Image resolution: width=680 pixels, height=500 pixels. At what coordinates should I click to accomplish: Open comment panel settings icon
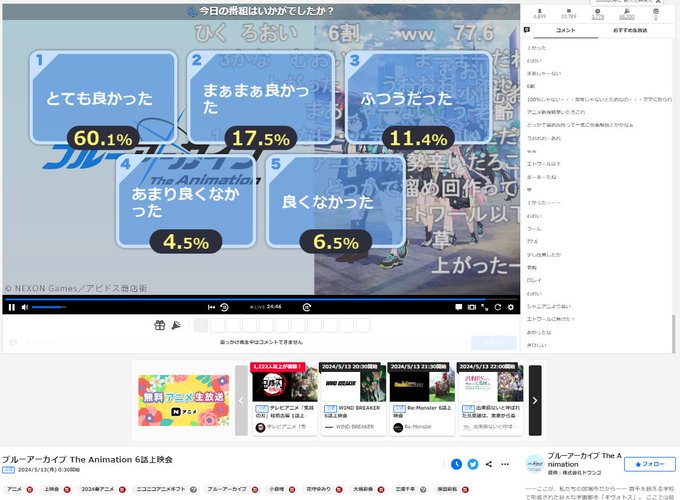[x=526, y=30]
